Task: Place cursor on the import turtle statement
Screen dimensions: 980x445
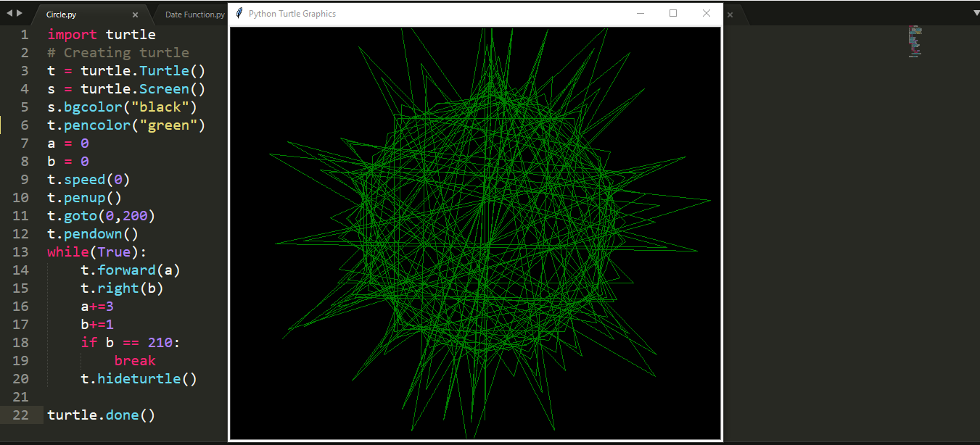Action: [x=102, y=34]
